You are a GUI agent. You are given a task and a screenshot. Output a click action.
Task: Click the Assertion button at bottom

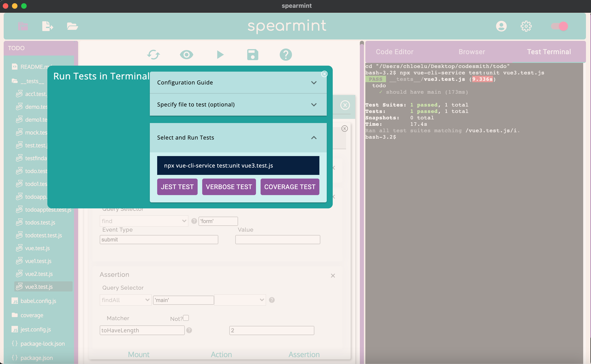point(304,354)
